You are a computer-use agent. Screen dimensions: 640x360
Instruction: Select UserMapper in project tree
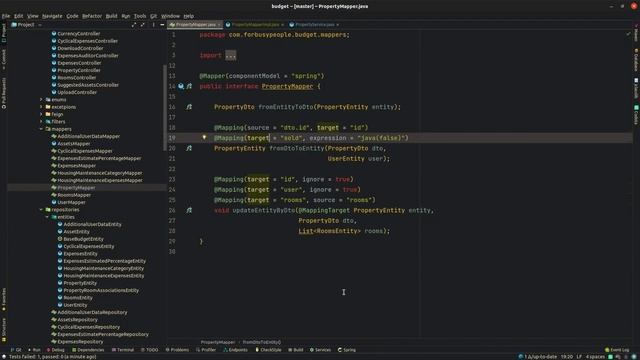[71, 202]
